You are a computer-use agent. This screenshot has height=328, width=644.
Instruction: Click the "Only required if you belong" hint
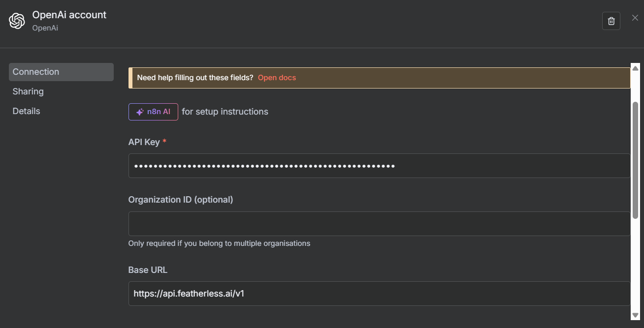tap(219, 243)
